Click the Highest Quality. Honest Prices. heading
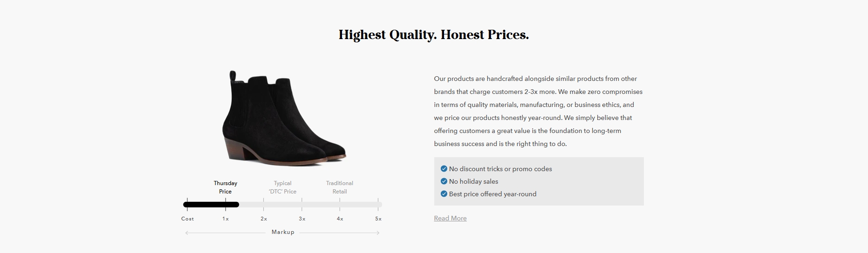868x253 pixels. (434, 35)
